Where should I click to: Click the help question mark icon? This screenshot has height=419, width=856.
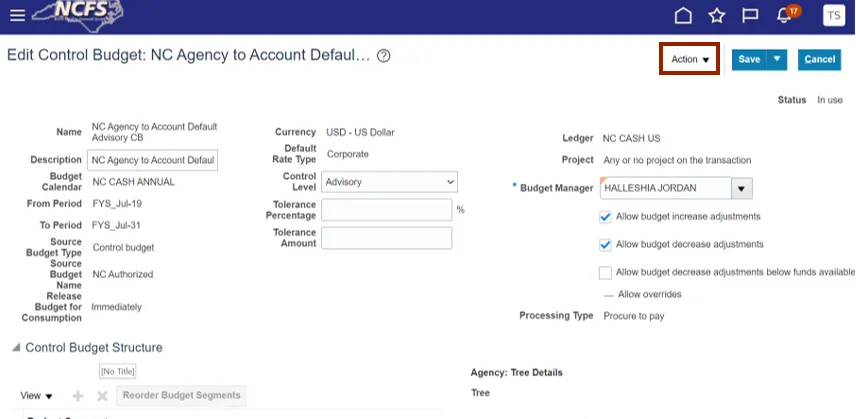pos(383,56)
